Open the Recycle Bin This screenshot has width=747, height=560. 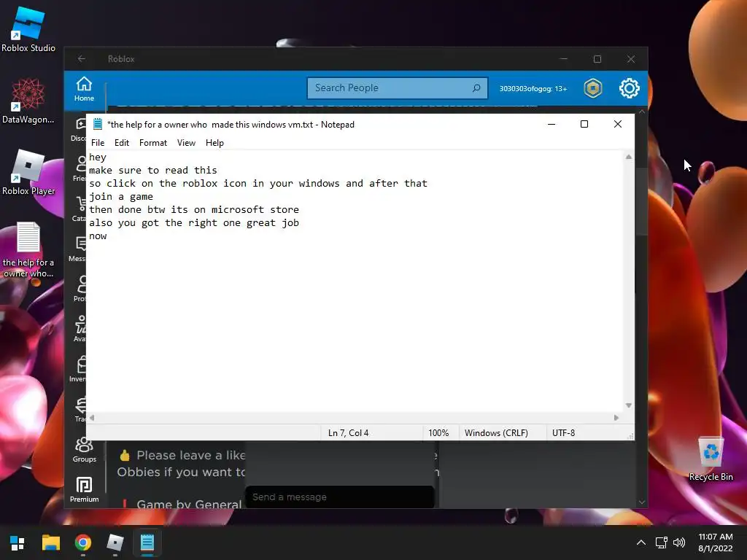pyautogui.click(x=711, y=459)
